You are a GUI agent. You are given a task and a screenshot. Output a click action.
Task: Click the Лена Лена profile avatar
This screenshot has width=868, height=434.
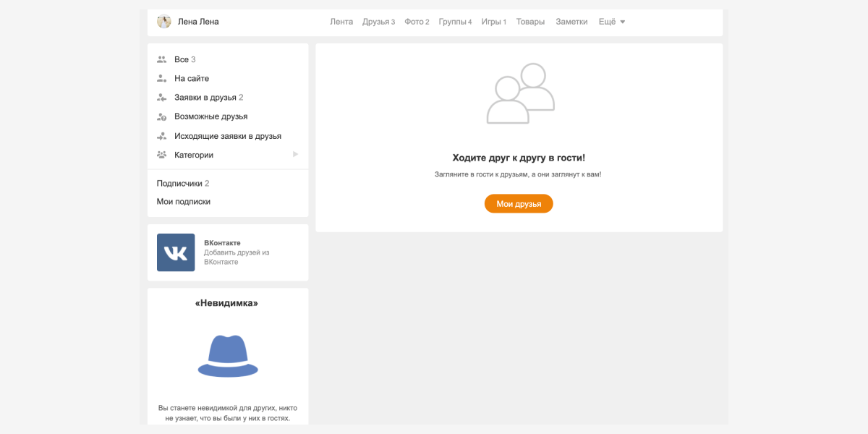[164, 22]
